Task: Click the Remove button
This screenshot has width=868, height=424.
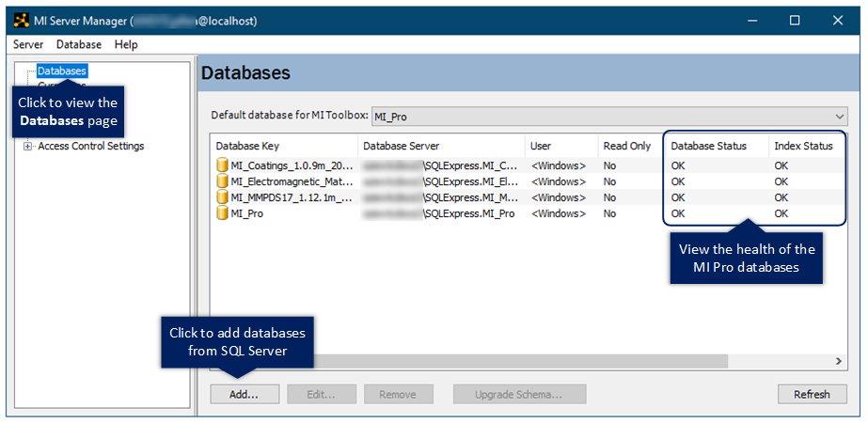Action: tap(398, 395)
